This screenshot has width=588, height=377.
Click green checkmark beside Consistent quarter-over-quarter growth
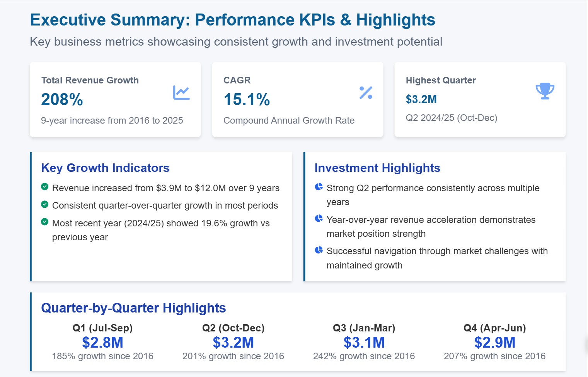[45, 204]
